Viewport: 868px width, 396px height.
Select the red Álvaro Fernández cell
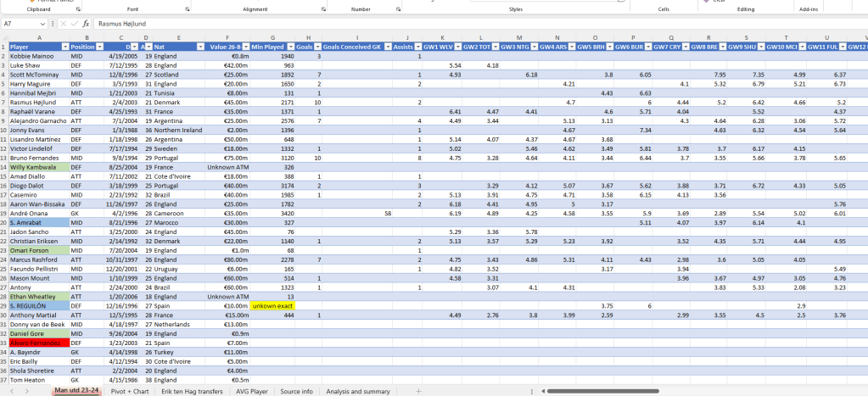coord(36,342)
